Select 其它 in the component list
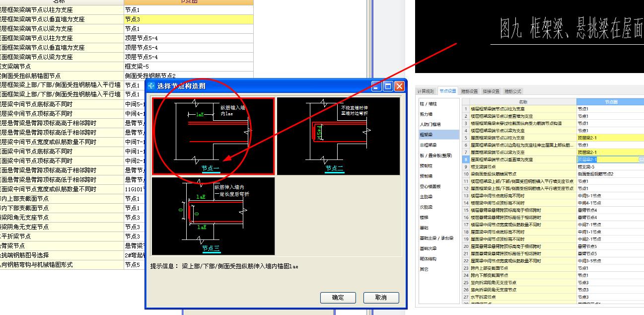The image size is (644, 315). 439,269
